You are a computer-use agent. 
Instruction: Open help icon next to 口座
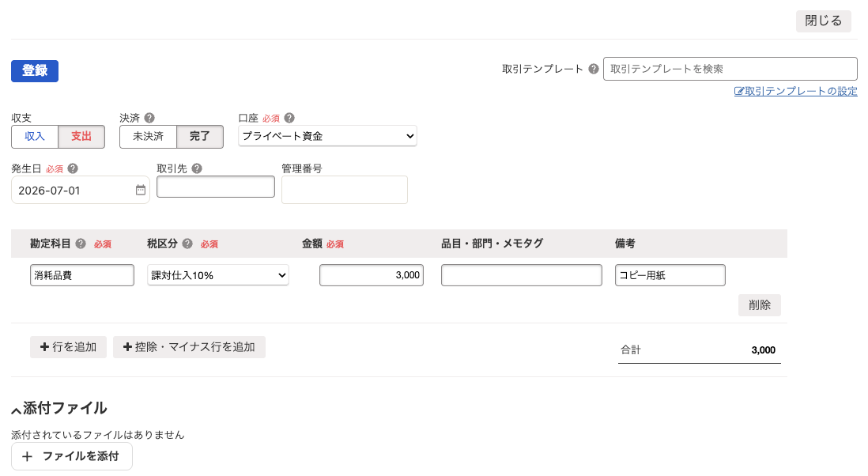(289, 118)
